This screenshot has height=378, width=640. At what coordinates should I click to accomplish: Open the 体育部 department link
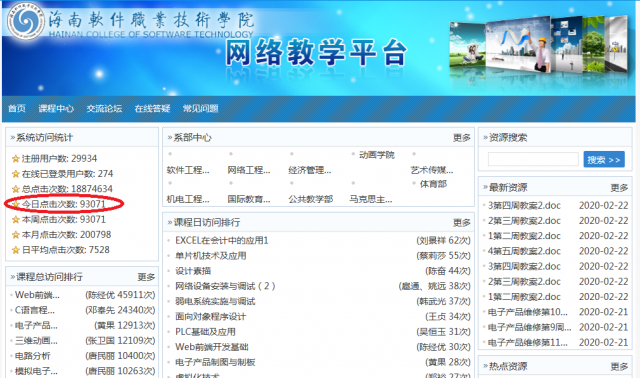pos(433,184)
